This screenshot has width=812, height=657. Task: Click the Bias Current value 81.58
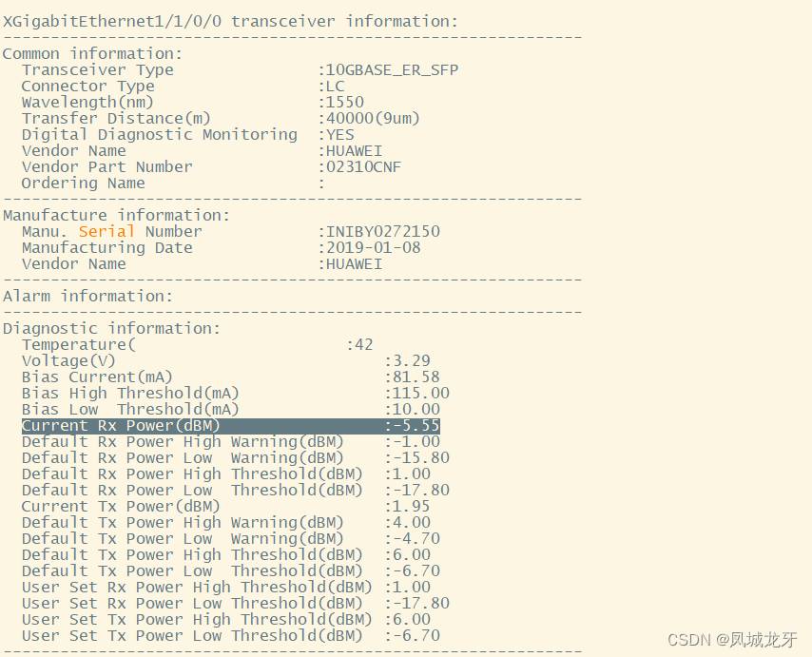pyautogui.click(x=416, y=377)
